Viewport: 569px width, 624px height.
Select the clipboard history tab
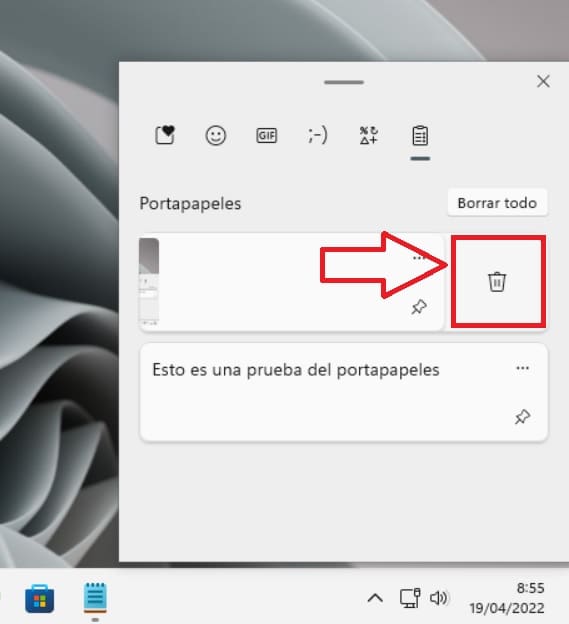420,136
